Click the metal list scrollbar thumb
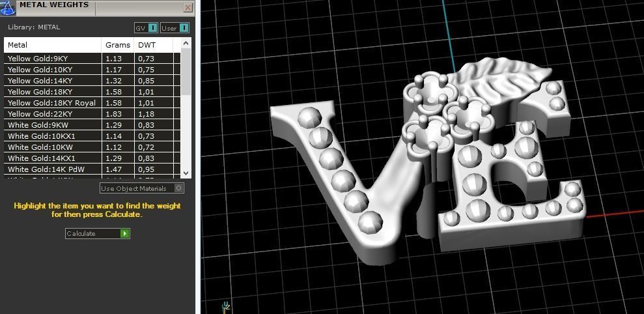Screen dimensions: 644x314 click(186, 72)
